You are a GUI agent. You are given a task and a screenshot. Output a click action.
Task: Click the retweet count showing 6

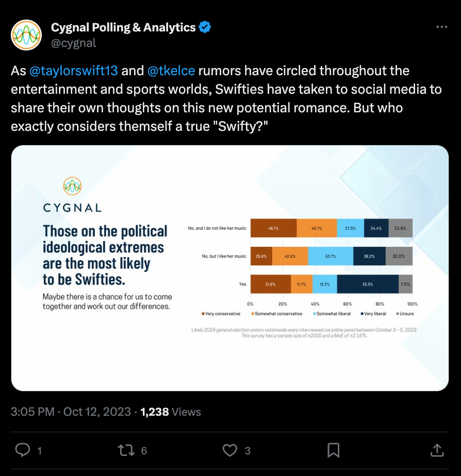coord(143,450)
